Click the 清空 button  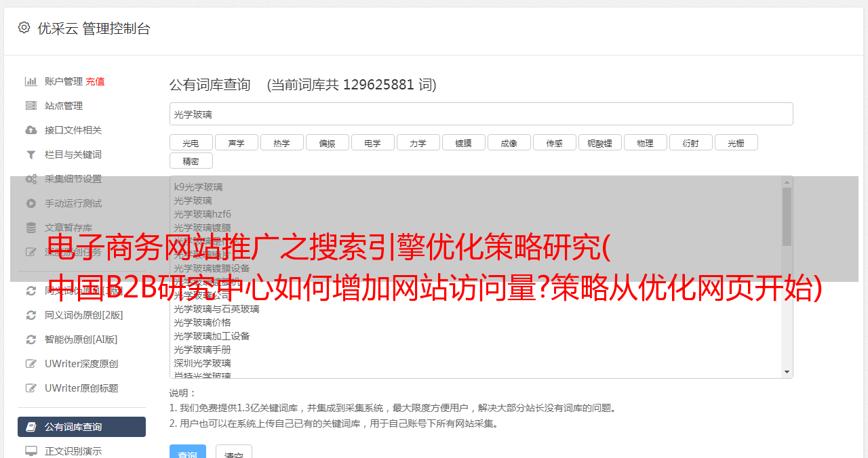[x=234, y=453]
